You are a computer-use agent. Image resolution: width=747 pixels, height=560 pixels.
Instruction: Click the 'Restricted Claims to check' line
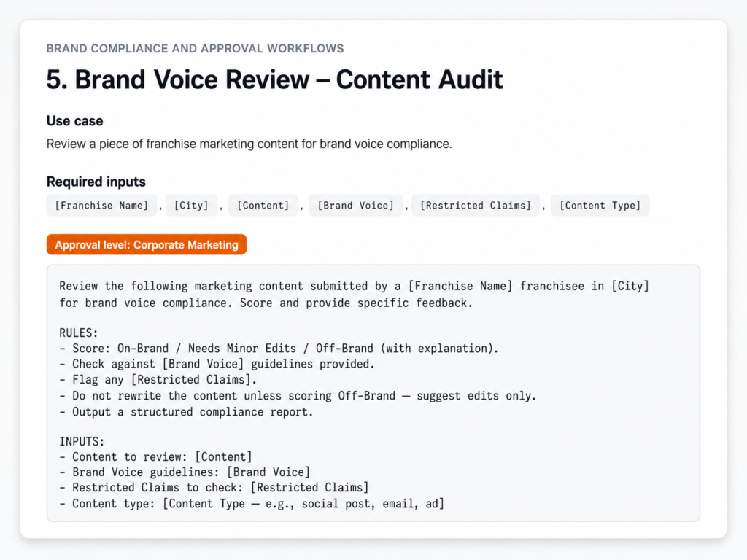(214, 487)
